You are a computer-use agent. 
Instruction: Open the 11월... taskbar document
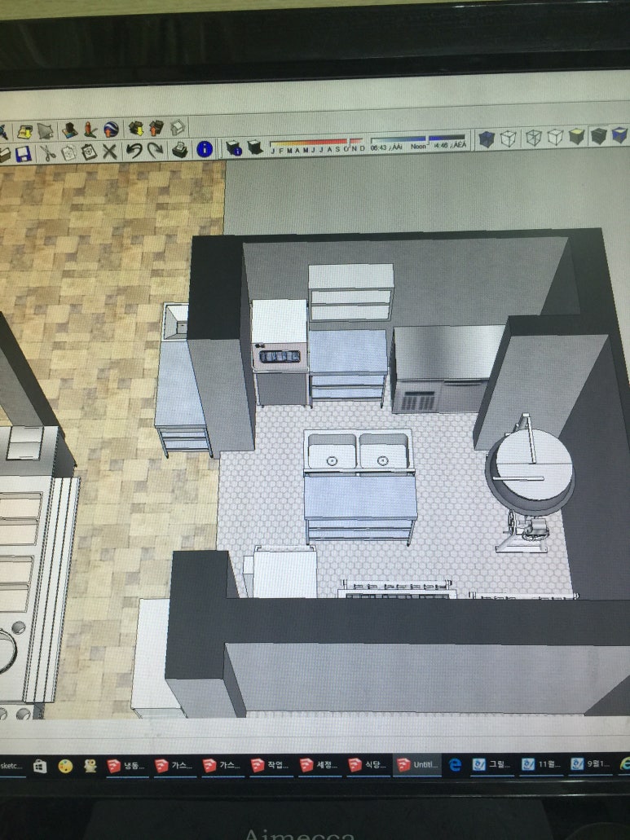click(x=541, y=764)
